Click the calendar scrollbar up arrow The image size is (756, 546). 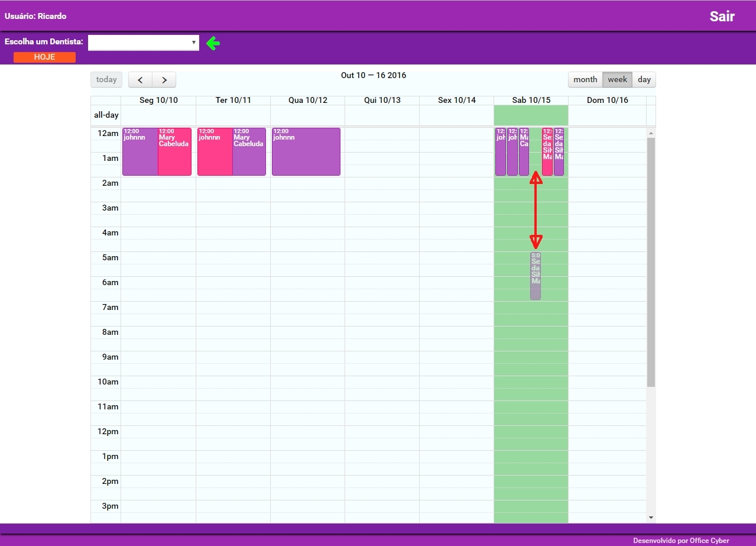coord(651,133)
